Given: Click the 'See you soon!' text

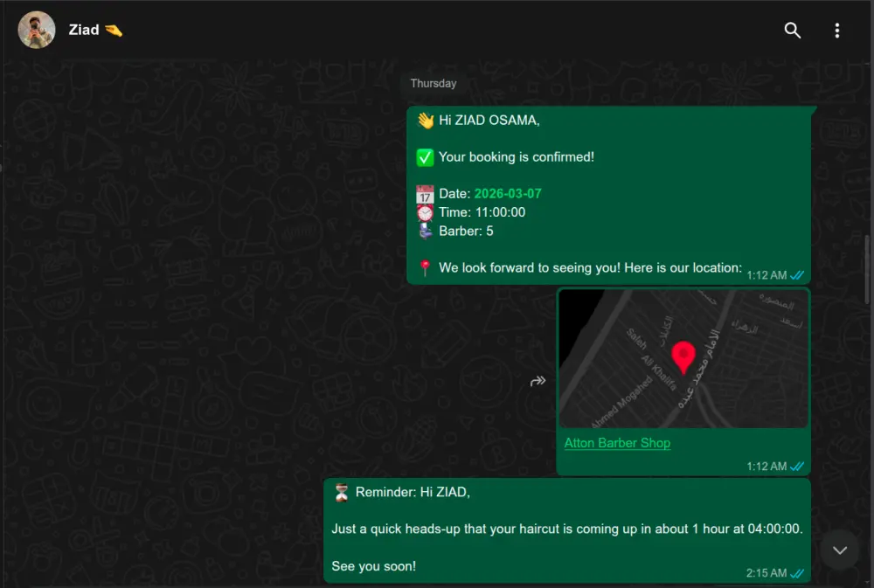Looking at the screenshot, I should pyautogui.click(x=373, y=566).
